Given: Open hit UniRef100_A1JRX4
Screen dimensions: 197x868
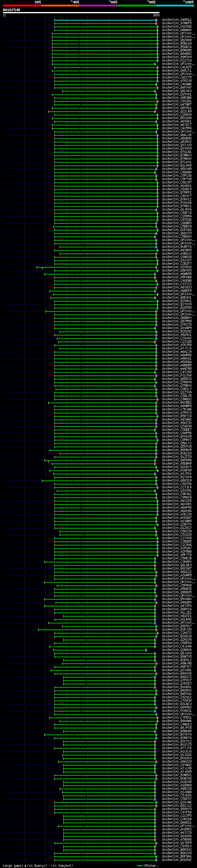Looking at the screenshot, I should [x=176, y=210].
